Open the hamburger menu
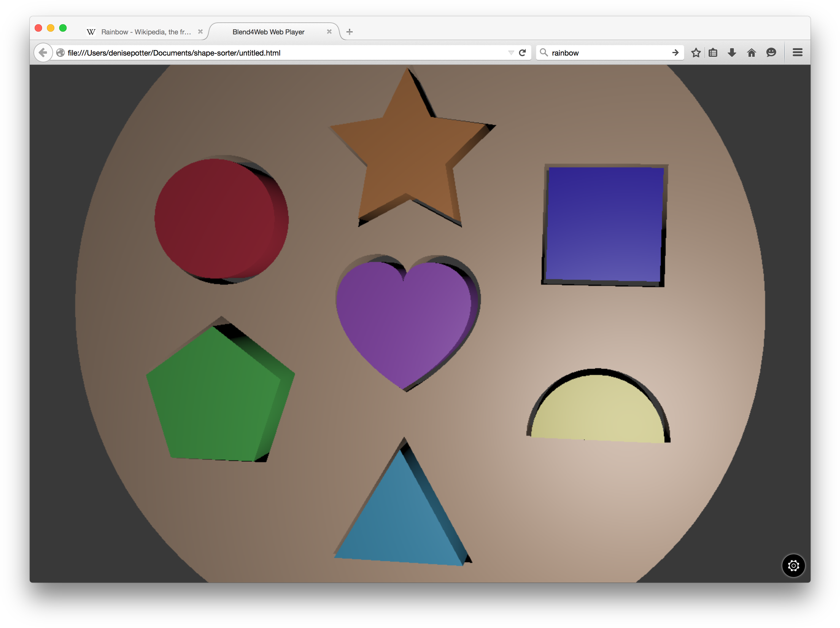Viewport: 840px width, 628px height. pyautogui.click(x=797, y=53)
